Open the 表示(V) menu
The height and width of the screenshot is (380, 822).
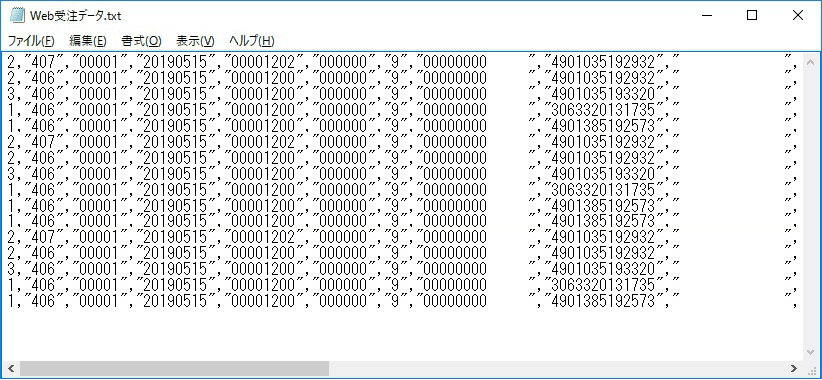195,41
